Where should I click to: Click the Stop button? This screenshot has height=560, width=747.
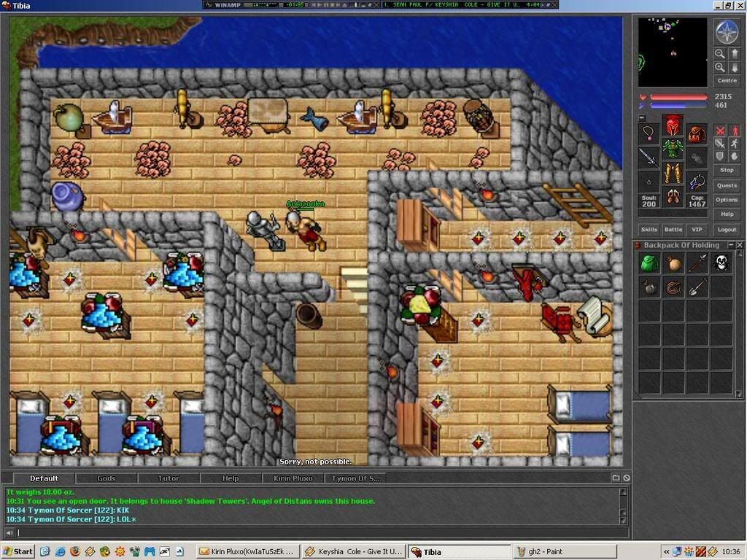727,170
